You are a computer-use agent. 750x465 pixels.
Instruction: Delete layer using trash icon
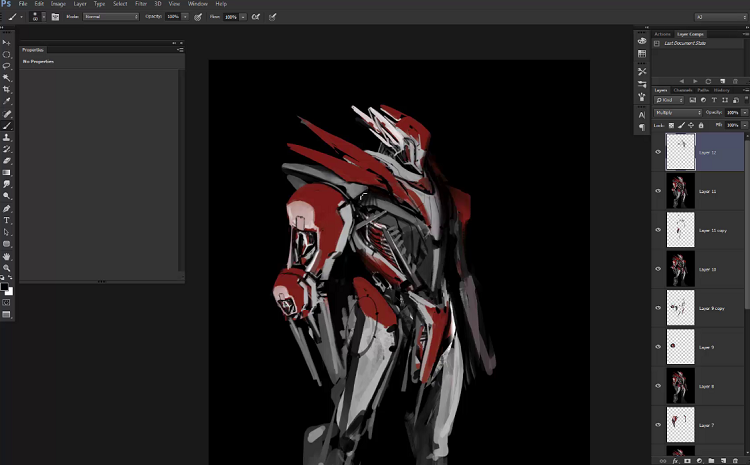point(736,461)
